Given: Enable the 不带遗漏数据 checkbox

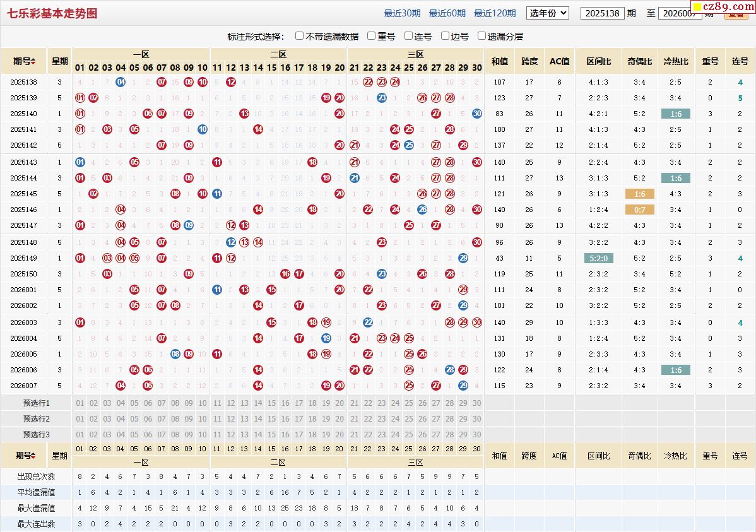Looking at the screenshot, I should point(299,36).
